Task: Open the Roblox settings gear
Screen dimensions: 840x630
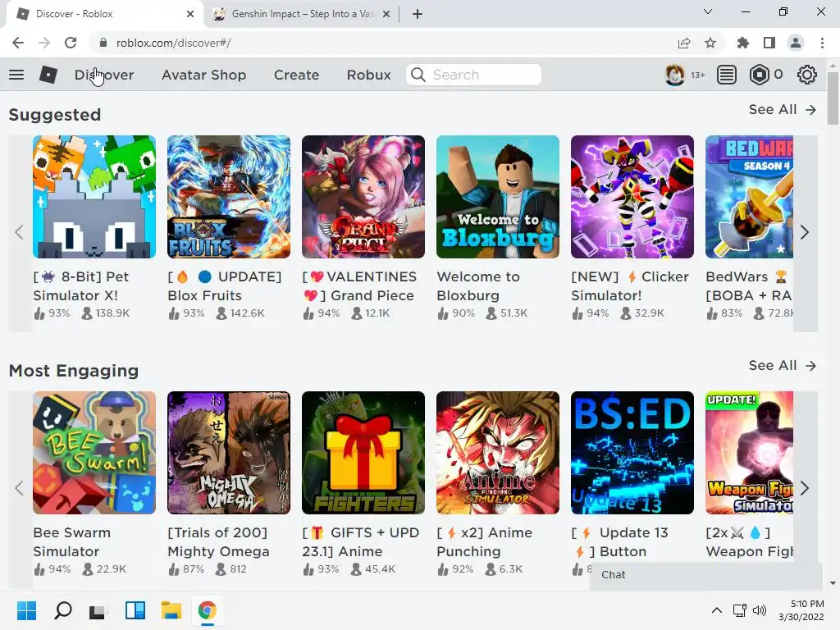Action: 807,75
